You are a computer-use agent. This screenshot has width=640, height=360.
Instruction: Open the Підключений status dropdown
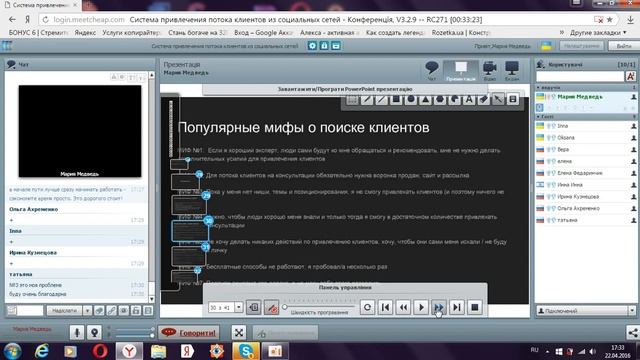586,311
